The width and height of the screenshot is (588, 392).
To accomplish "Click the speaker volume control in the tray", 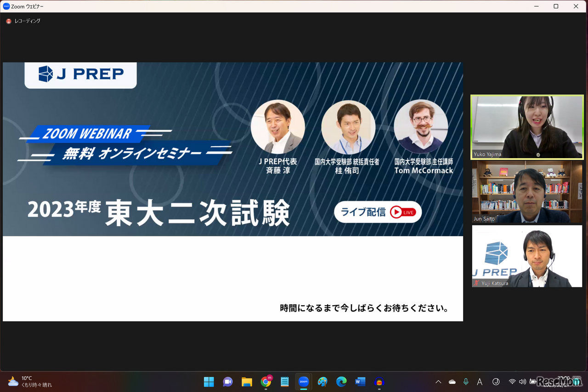I will [x=524, y=381].
